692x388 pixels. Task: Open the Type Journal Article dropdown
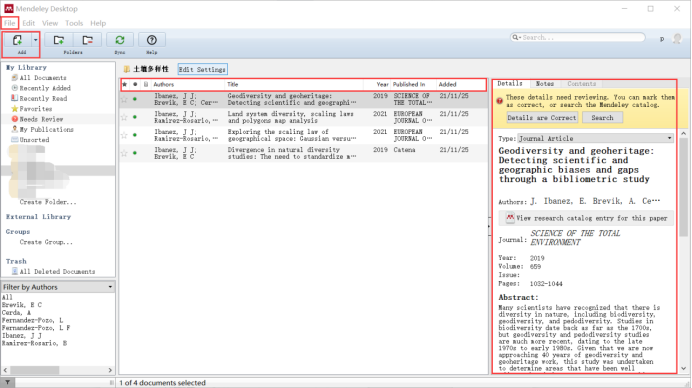point(595,138)
